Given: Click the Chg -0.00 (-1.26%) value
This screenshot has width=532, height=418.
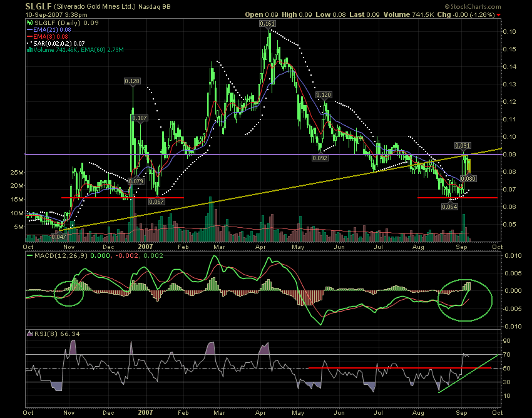Looking at the screenshot, I should (466, 14).
